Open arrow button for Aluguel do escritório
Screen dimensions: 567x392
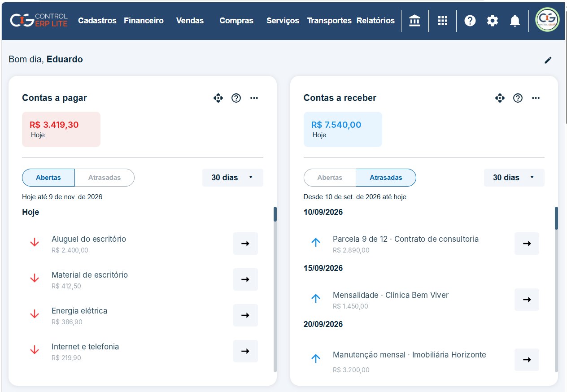(x=245, y=244)
